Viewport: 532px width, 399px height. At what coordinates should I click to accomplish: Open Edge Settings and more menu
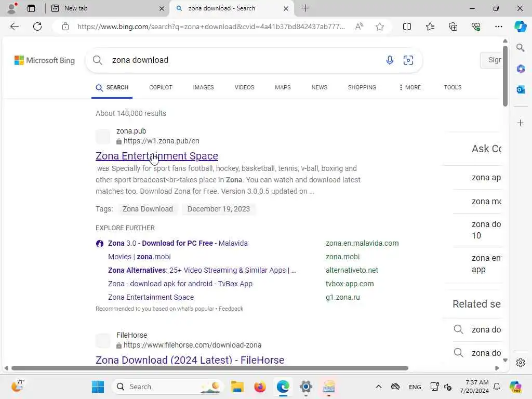498,26
